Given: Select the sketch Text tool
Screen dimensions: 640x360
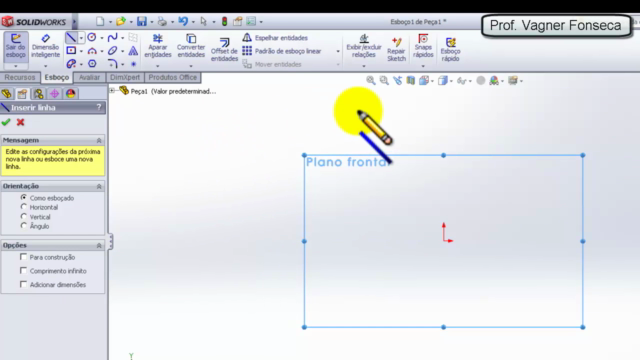Looking at the screenshot, I should coord(133,51).
